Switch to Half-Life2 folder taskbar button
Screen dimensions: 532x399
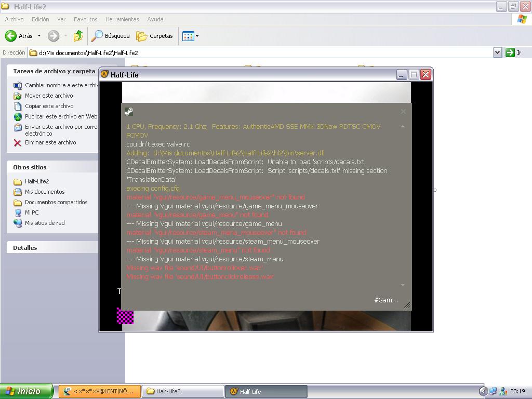tap(183, 391)
